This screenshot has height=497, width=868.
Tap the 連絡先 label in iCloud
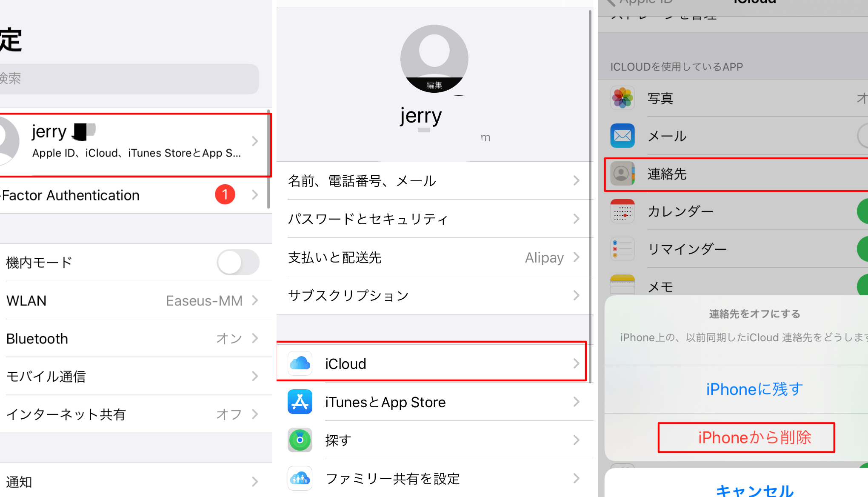pos(667,174)
